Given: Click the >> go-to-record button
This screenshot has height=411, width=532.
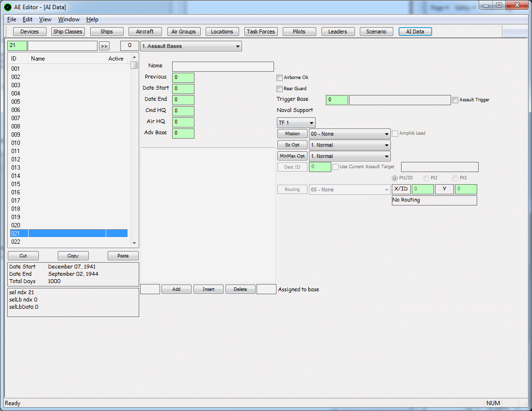Looking at the screenshot, I should (x=104, y=46).
